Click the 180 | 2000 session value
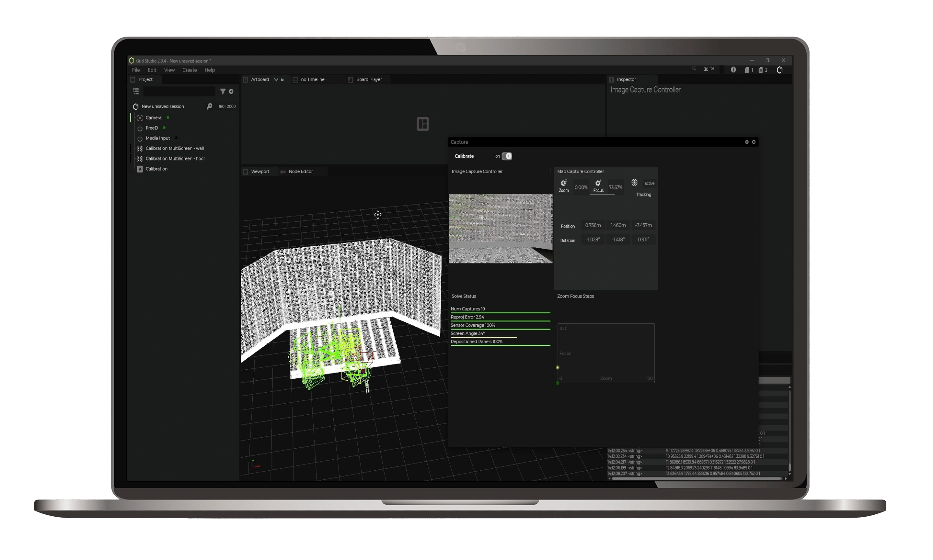Image resolution: width=933 pixels, height=560 pixels. [x=227, y=106]
